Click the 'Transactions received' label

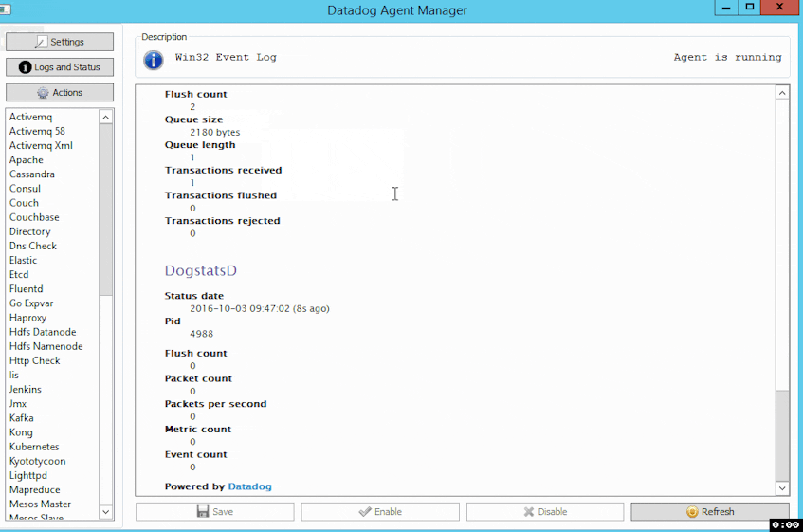click(224, 170)
